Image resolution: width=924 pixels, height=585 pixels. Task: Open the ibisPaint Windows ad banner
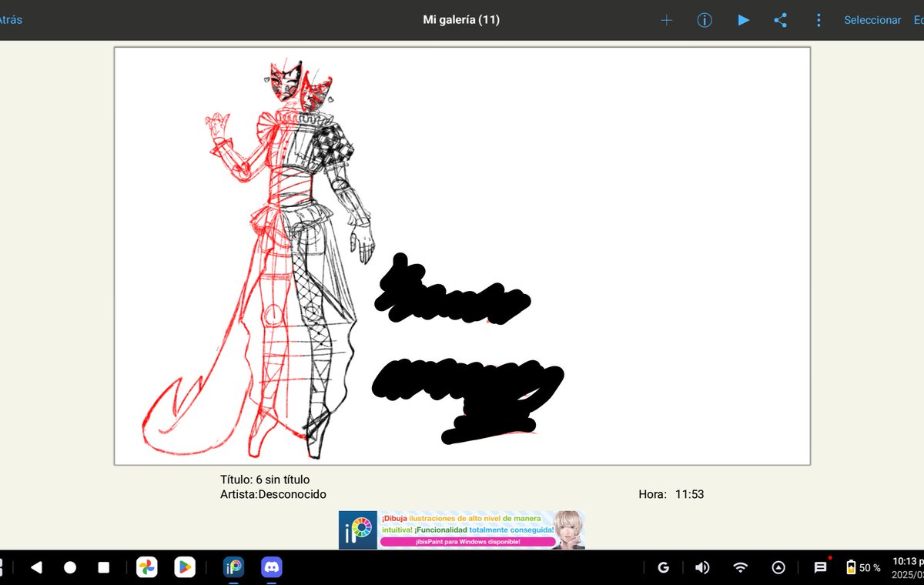pyautogui.click(x=462, y=530)
